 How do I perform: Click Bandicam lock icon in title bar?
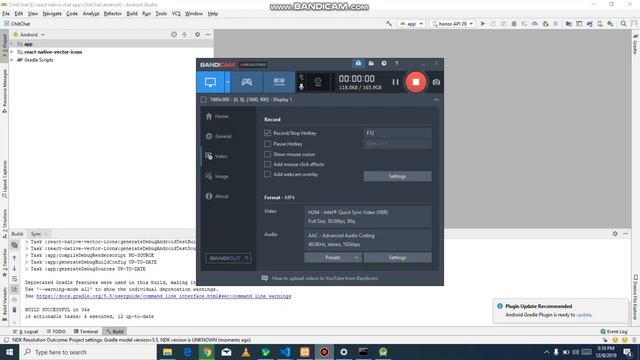coord(358,63)
